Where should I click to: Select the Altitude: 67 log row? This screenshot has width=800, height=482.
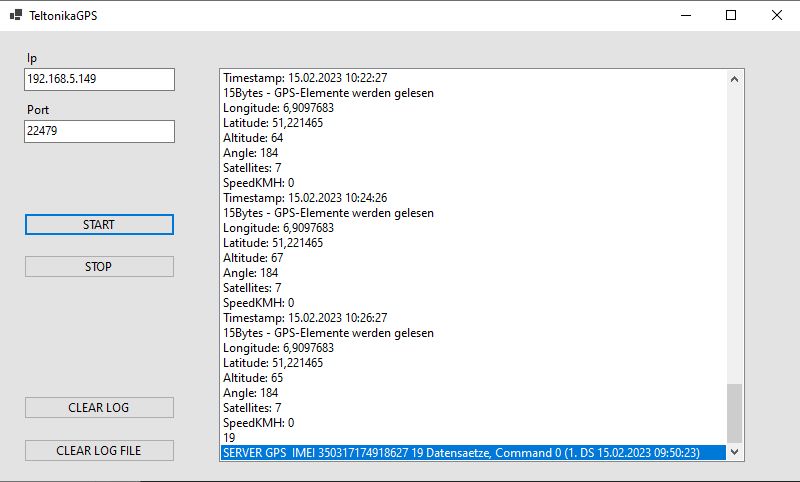473,258
